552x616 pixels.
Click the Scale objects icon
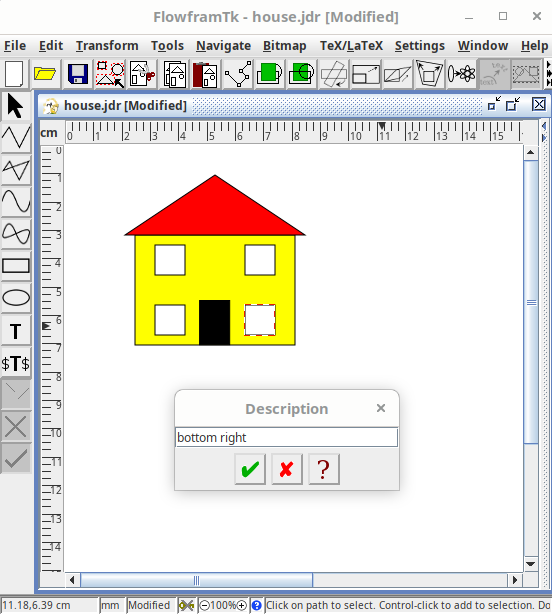click(x=366, y=74)
